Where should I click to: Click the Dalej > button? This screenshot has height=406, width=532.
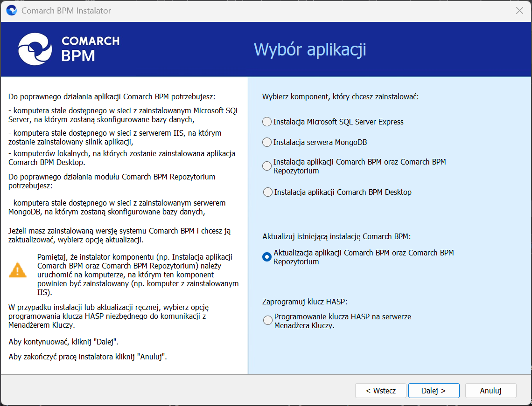(434, 391)
